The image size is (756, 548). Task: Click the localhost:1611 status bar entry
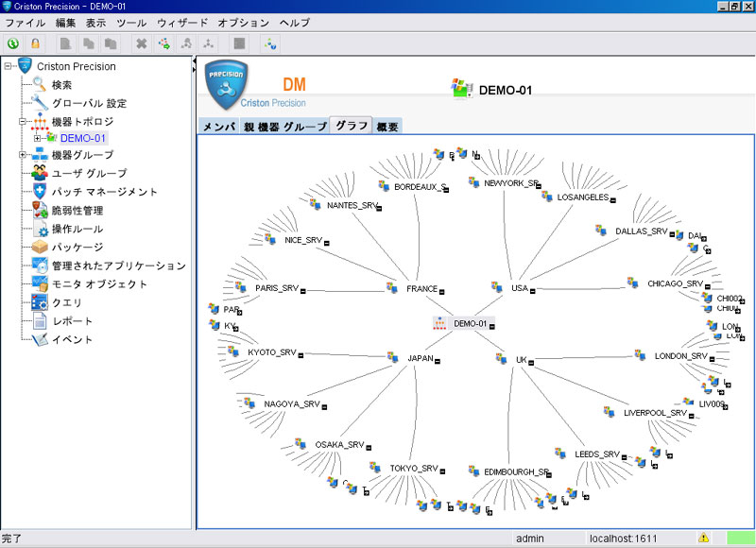pyautogui.click(x=623, y=539)
